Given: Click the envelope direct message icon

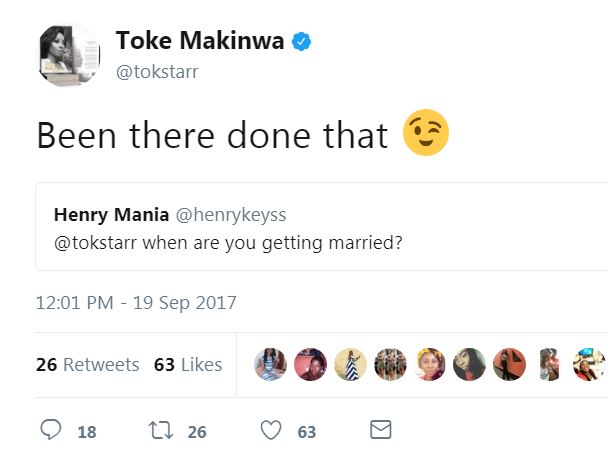Looking at the screenshot, I should (380, 430).
